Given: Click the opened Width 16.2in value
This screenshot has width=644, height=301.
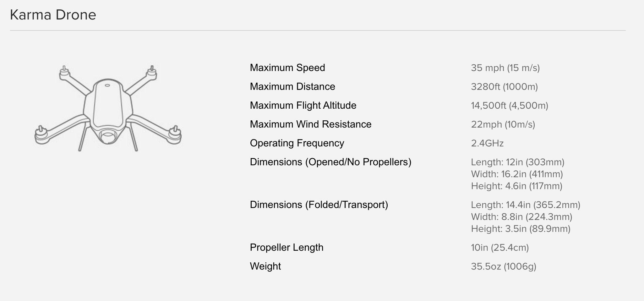Looking at the screenshot, I should [516, 174].
